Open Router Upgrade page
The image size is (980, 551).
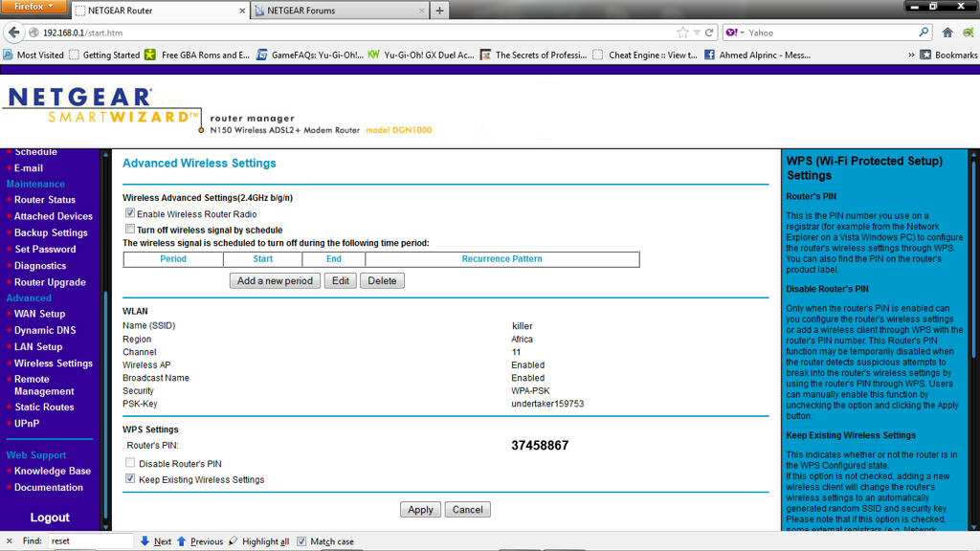[x=50, y=282]
